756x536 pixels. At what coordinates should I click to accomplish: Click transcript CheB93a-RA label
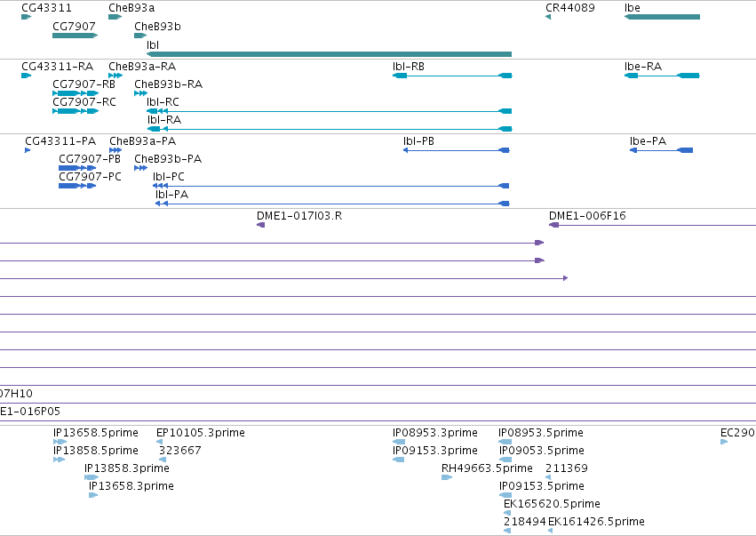tap(142, 67)
